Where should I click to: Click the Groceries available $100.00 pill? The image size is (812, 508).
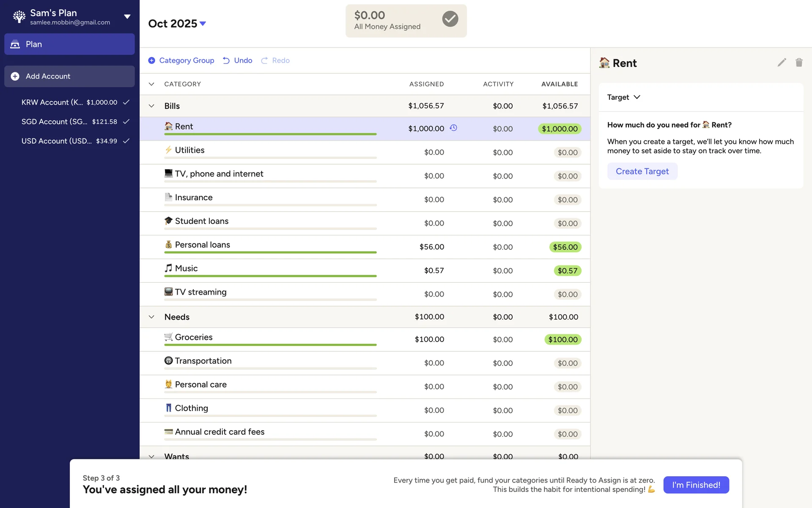point(562,340)
